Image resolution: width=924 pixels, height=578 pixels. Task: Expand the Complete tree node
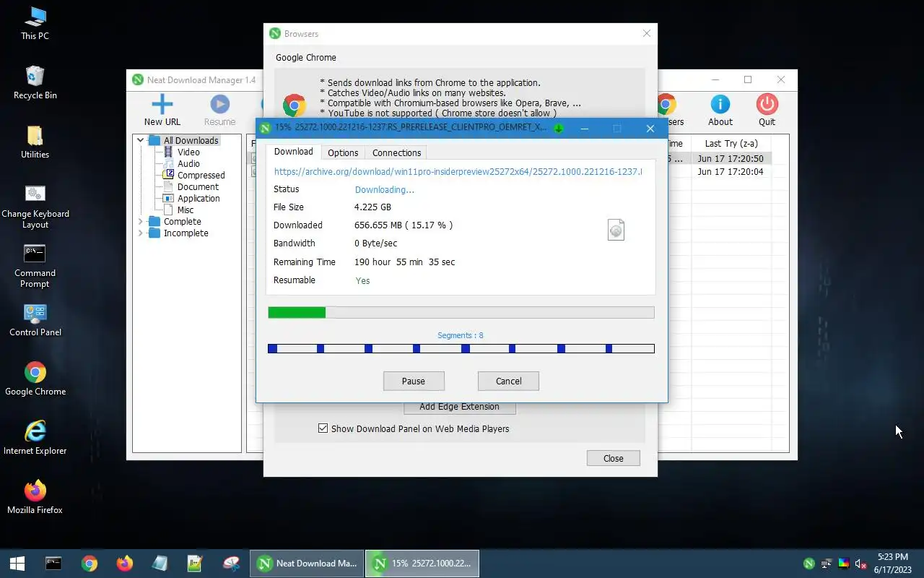pyautogui.click(x=141, y=221)
